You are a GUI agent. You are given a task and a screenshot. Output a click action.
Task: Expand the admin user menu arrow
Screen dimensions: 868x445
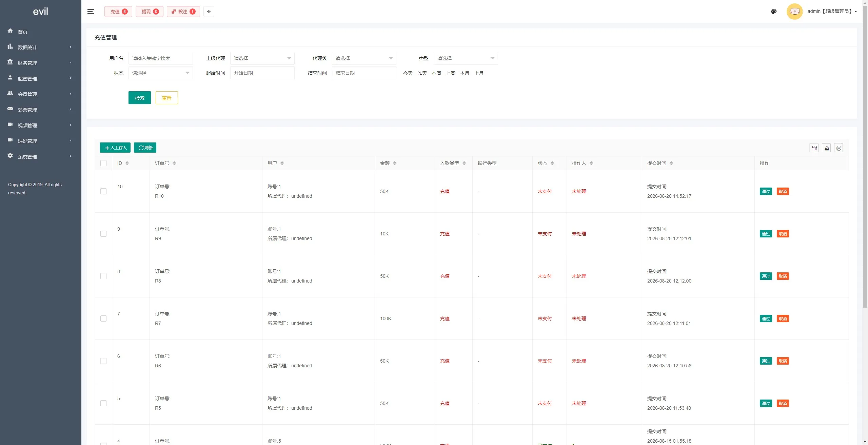tap(856, 12)
